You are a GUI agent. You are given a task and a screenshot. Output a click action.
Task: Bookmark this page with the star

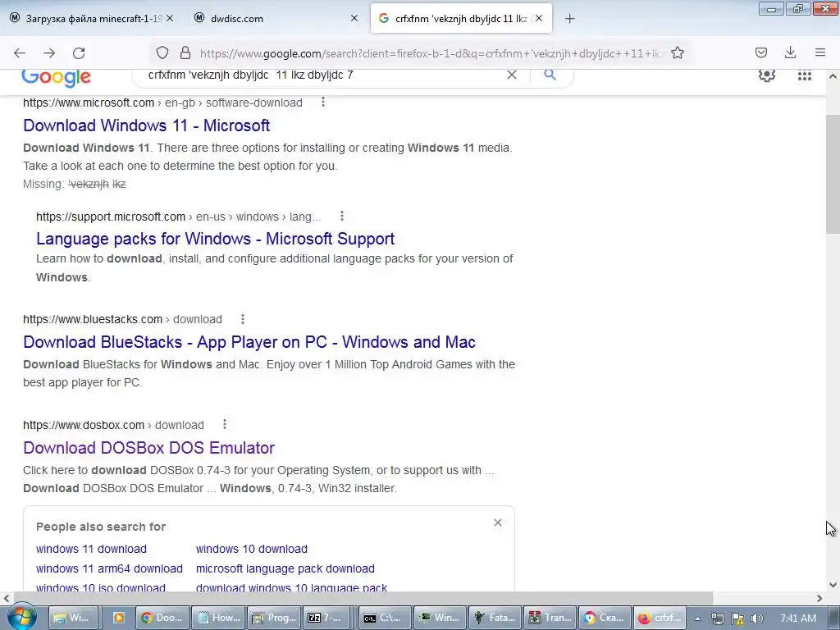(677, 52)
